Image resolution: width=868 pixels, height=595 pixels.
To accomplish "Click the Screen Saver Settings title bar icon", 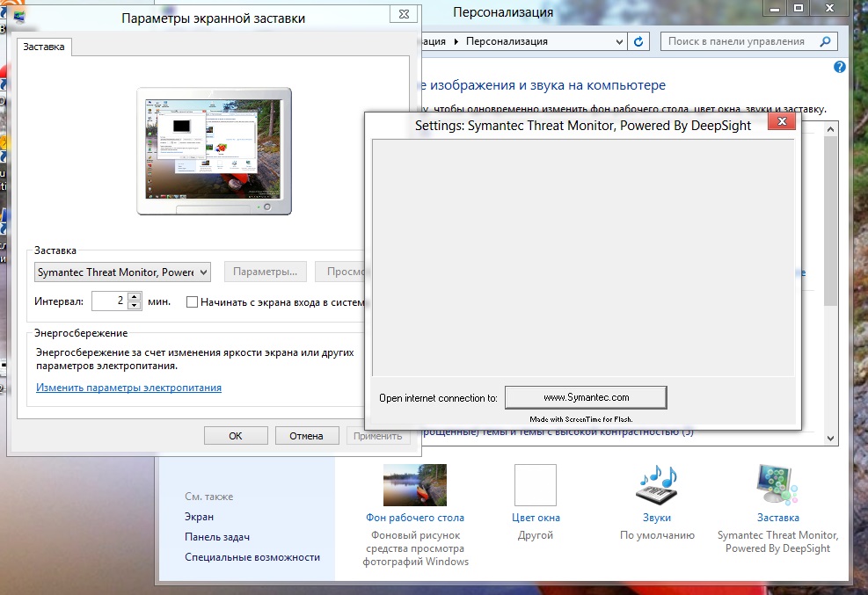I will 19,18.
